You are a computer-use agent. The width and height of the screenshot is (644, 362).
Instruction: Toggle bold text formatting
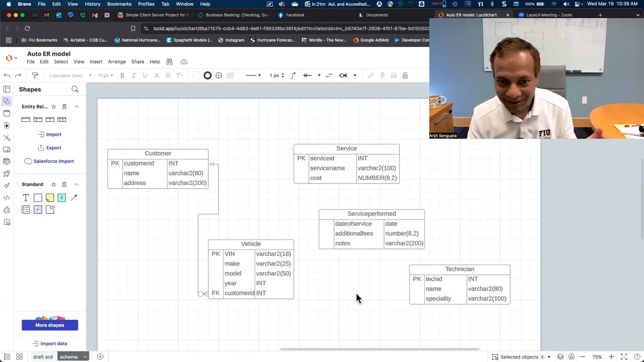[x=122, y=75]
